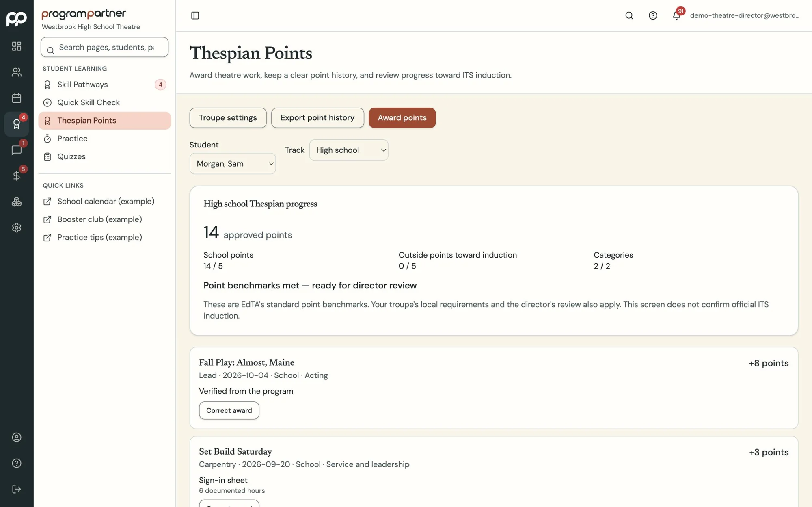Click the Westbrook High School Theatre name
812x507 pixels.
click(x=91, y=27)
